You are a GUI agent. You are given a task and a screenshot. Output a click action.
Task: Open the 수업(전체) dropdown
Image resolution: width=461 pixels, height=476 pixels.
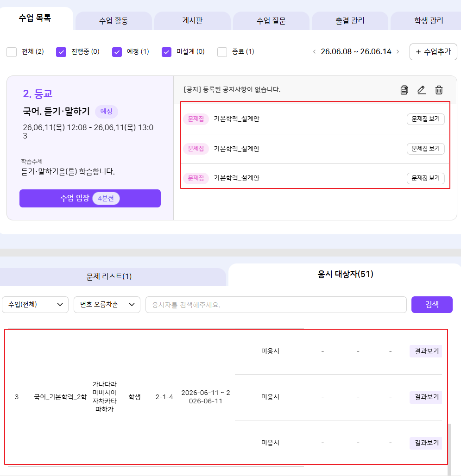(x=35, y=305)
